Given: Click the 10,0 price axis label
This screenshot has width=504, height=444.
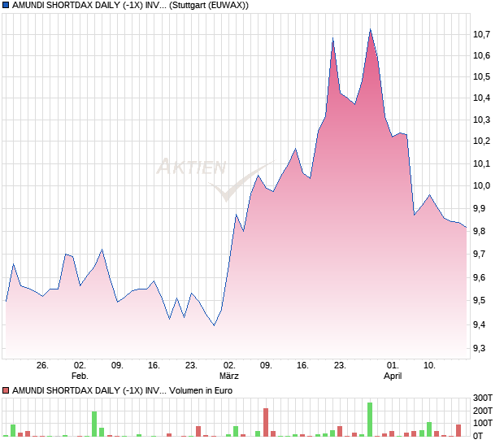Looking at the screenshot, I should [x=481, y=185].
